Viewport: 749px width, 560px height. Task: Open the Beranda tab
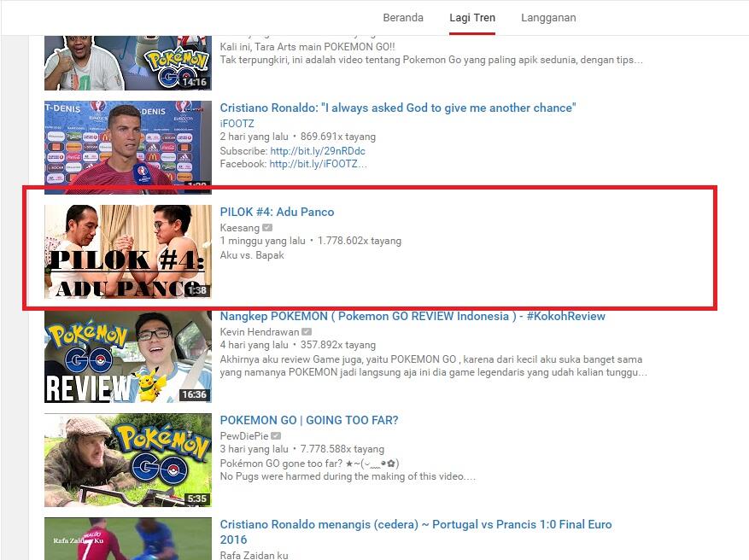pos(402,18)
